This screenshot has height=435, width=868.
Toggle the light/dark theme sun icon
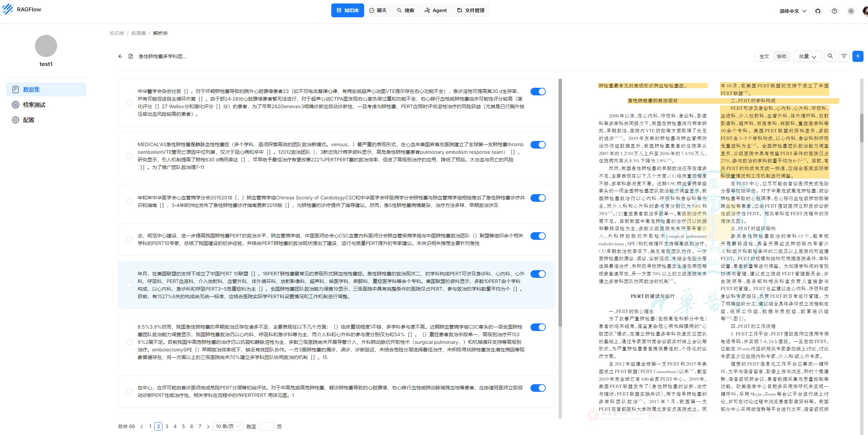click(x=851, y=11)
